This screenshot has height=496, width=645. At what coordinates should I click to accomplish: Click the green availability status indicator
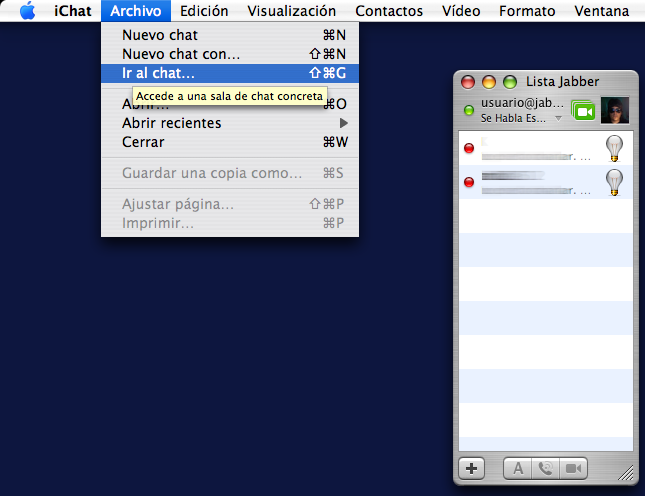tap(469, 110)
